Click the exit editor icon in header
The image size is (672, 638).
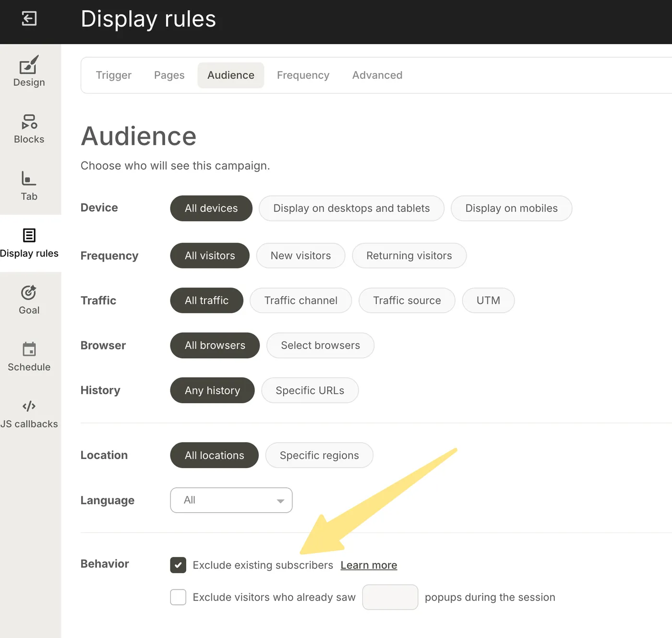click(29, 19)
